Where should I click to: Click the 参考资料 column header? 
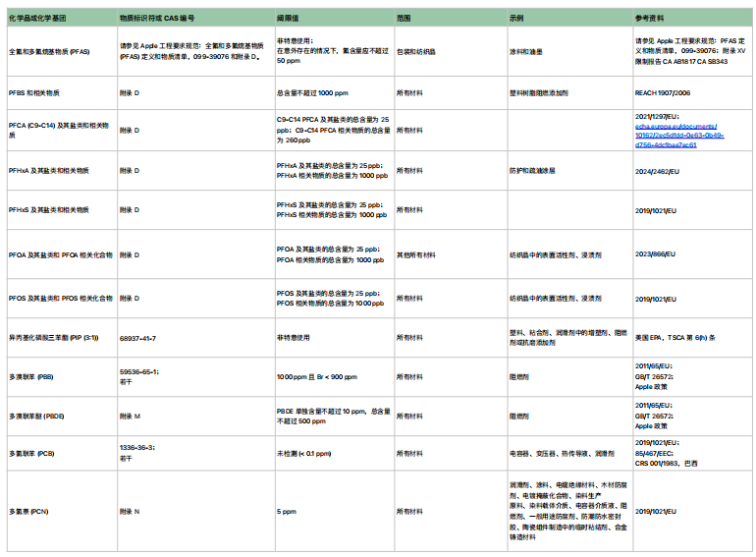click(x=649, y=19)
